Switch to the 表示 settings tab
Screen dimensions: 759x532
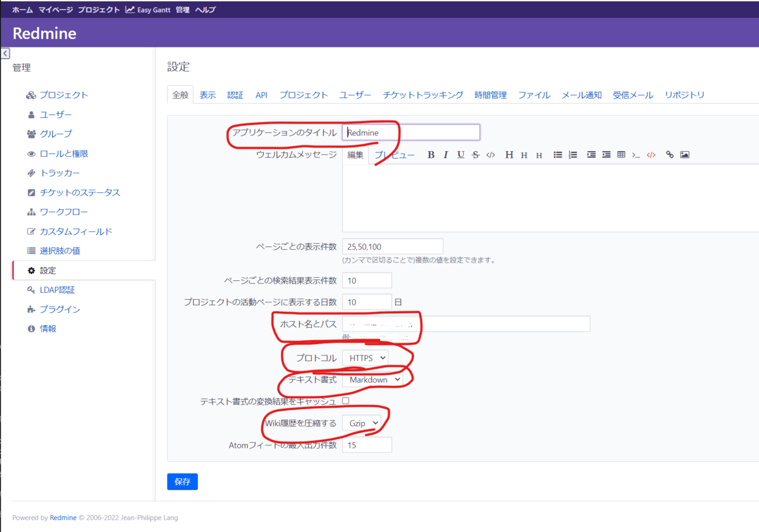[207, 95]
